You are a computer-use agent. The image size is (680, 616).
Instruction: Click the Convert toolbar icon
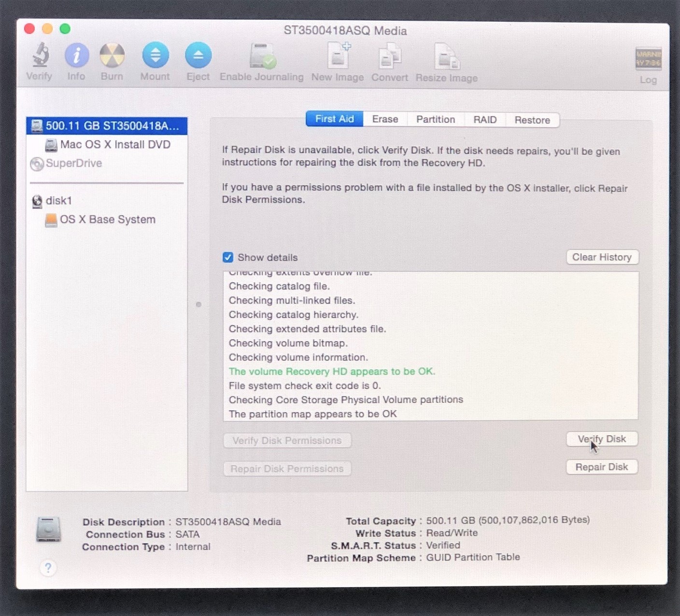(389, 56)
